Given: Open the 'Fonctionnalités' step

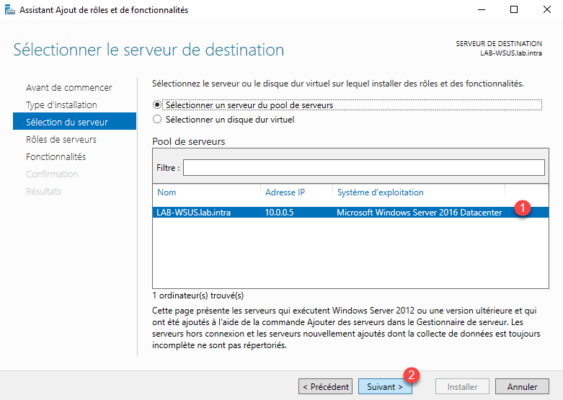Looking at the screenshot, I should (56, 157).
